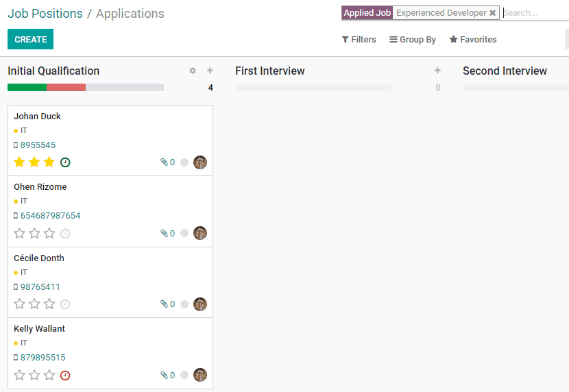Toggle kanban state dot on Johan Duck card

click(184, 162)
